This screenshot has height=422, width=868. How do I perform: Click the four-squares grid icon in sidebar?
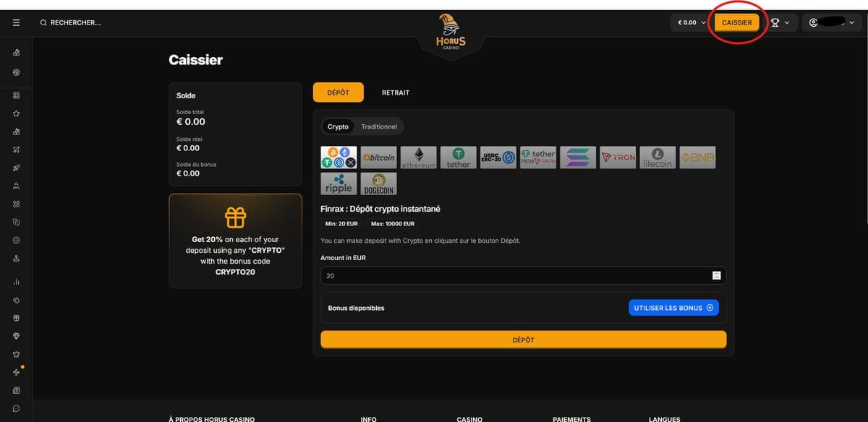(x=16, y=95)
